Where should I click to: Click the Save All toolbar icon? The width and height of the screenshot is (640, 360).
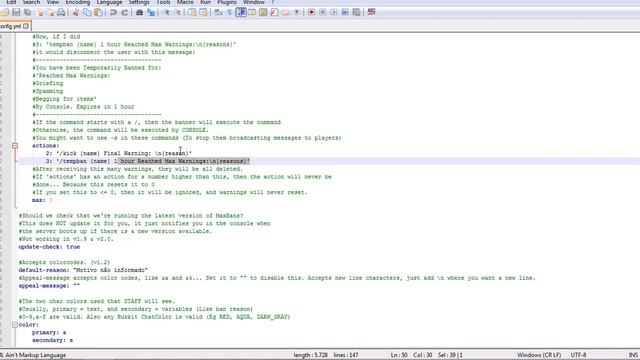pos(27,12)
